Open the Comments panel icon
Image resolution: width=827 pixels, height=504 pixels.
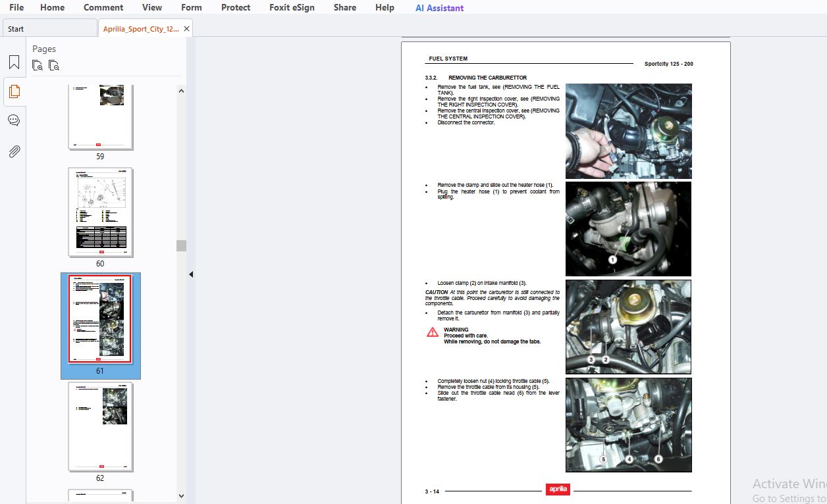click(x=14, y=120)
